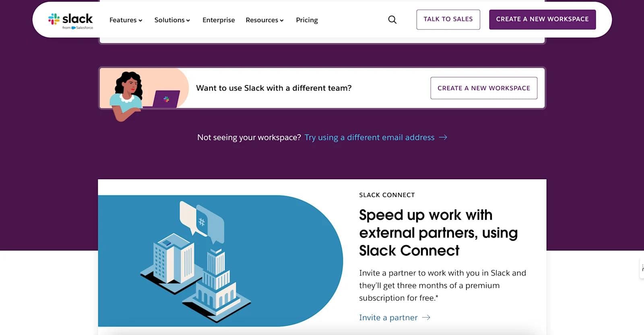Click CREATE A NEW WORKSPACE in the team banner
Image resolution: width=644 pixels, height=335 pixels.
click(x=484, y=88)
